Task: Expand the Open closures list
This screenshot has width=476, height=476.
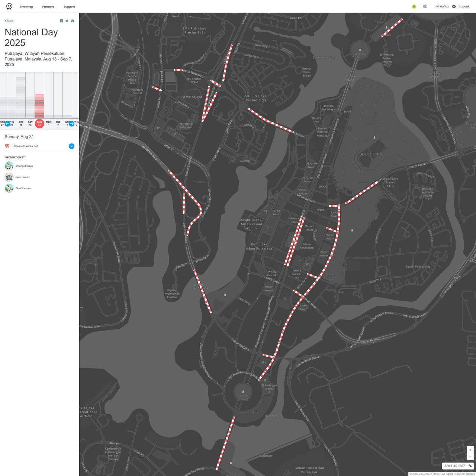Action: pos(71,146)
